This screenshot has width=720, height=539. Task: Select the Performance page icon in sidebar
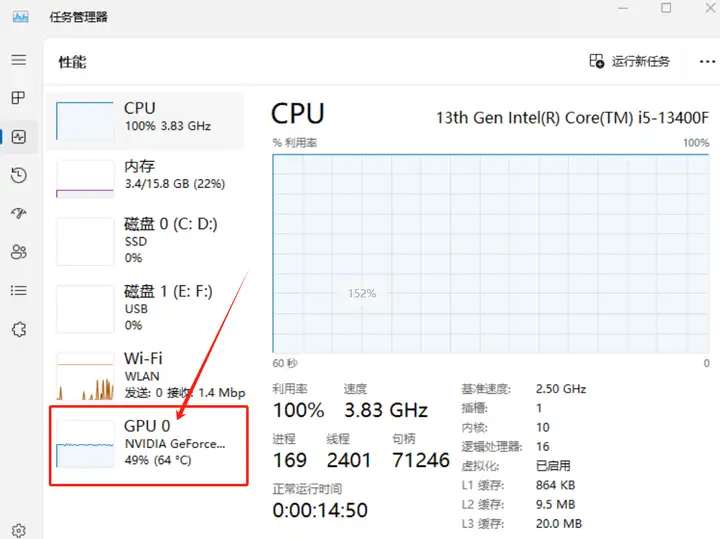[18, 137]
